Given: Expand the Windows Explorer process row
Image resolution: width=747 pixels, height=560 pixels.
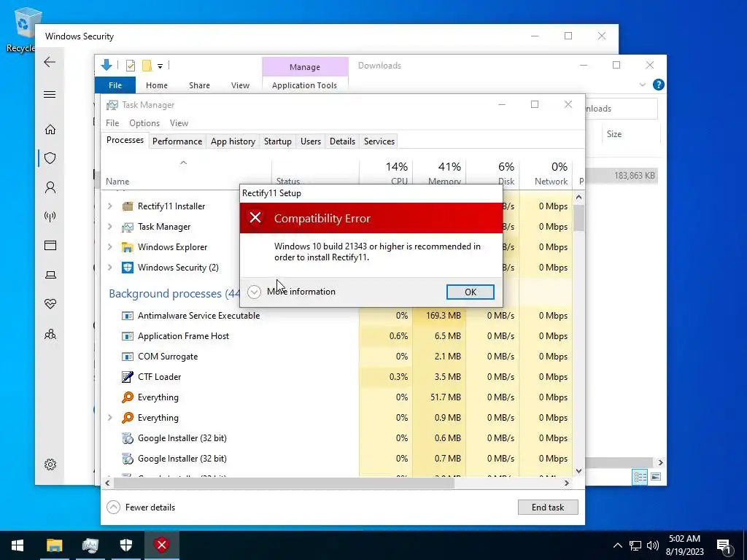Looking at the screenshot, I should pos(110,247).
